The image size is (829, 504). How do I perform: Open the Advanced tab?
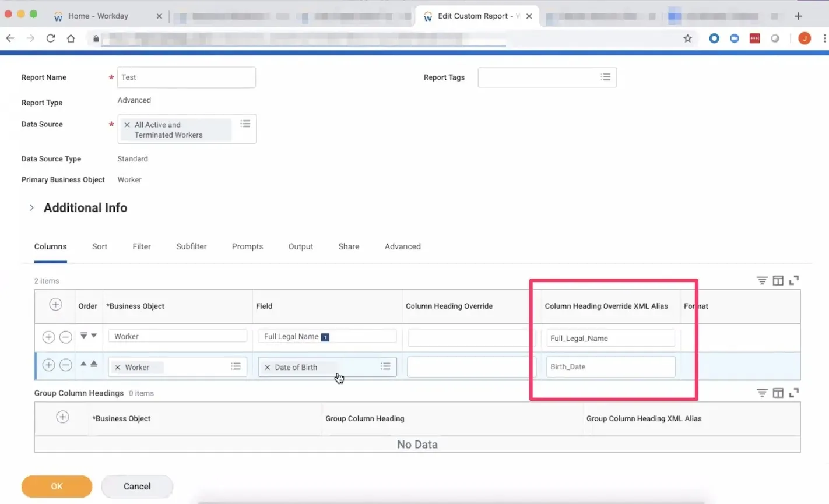pyautogui.click(x=403, y=246)
